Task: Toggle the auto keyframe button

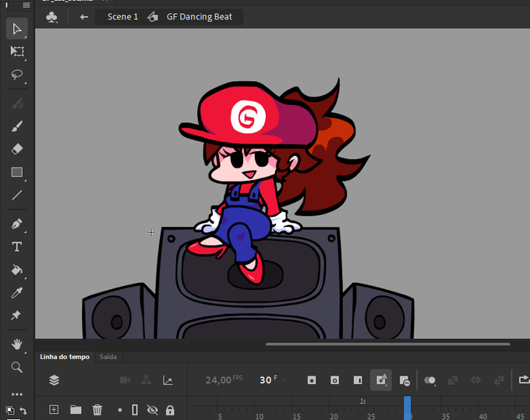Action: 381,380
